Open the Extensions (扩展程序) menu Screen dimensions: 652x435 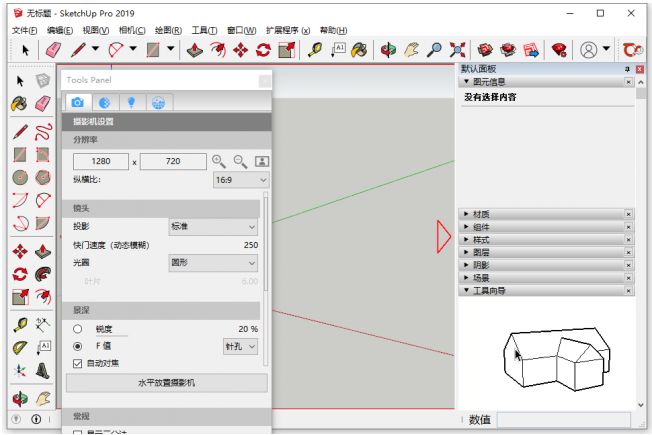288,30
